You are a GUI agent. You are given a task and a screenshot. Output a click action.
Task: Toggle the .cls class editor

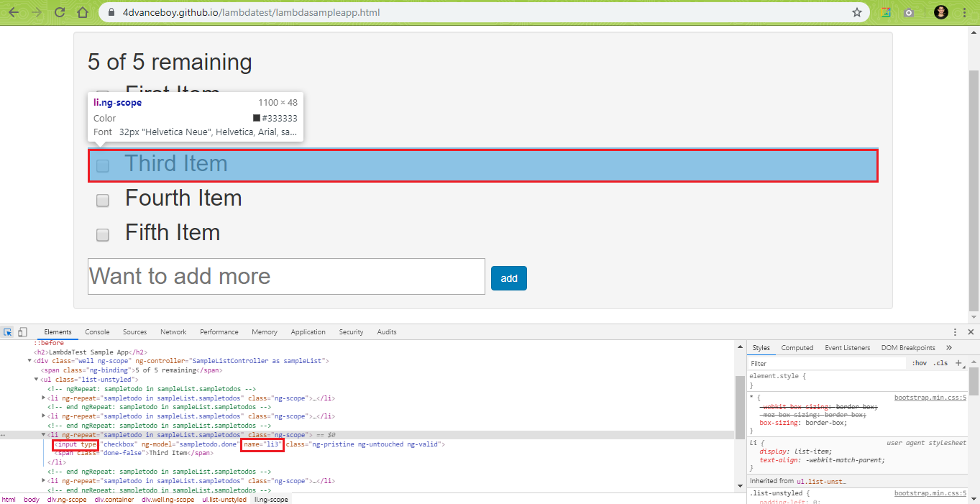tap(940, 363)
